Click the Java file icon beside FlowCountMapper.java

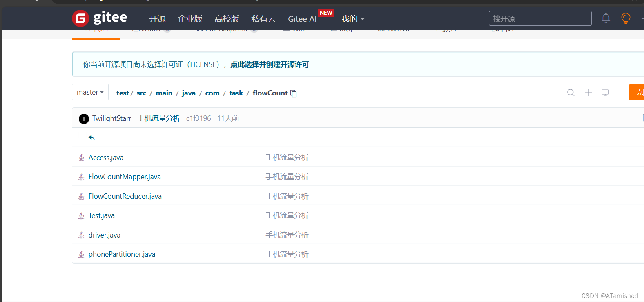pyautogui.click(x=81, y=176)
